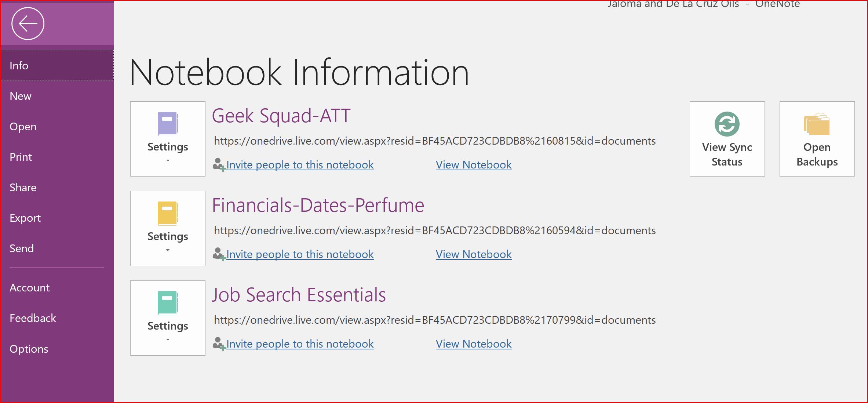The height and width of the screenshot is (403, 868).
Task: Expand Settings dropdown for Financials-Dates-Perfume notebook
Action: coord(168,250)
